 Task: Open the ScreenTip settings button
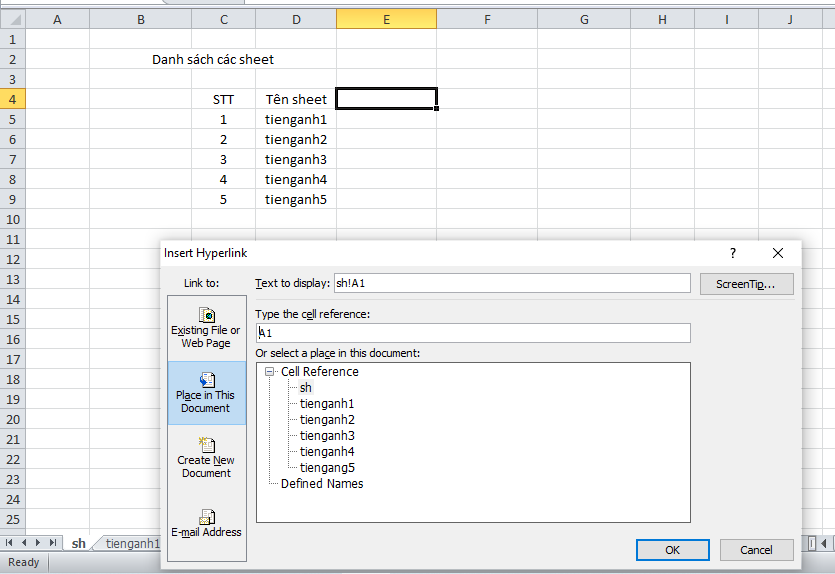(747, 284)
